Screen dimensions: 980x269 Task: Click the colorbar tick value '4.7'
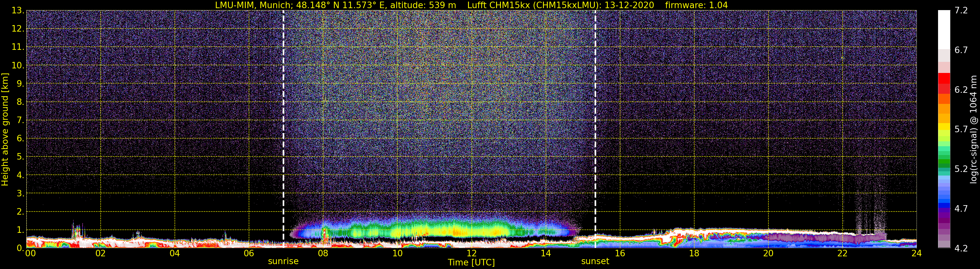[x=961, y=208]
